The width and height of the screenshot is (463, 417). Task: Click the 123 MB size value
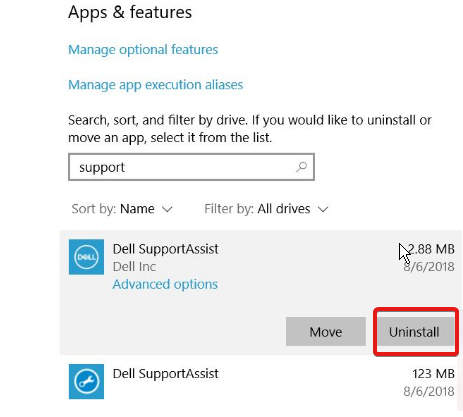(x=433, y=374)
